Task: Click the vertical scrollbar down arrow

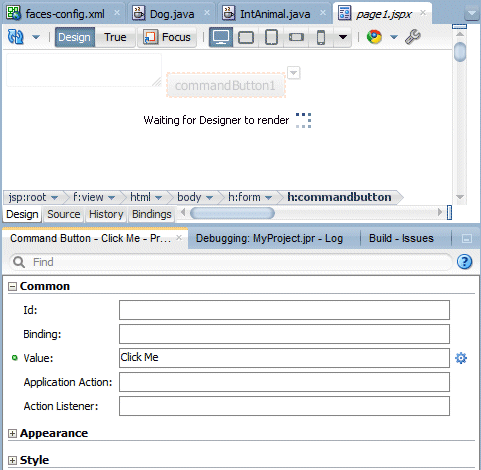Action: coord(460,197)
